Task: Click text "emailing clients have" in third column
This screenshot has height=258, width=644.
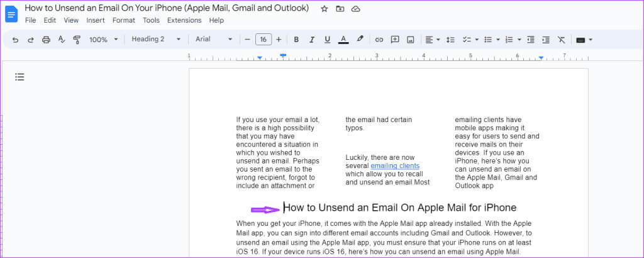Action: pos(488,120)
